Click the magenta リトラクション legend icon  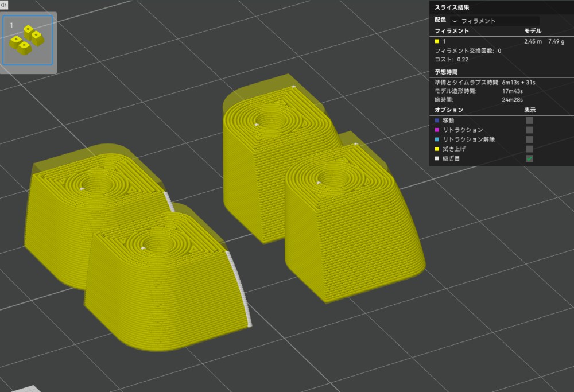coord(437,130)
